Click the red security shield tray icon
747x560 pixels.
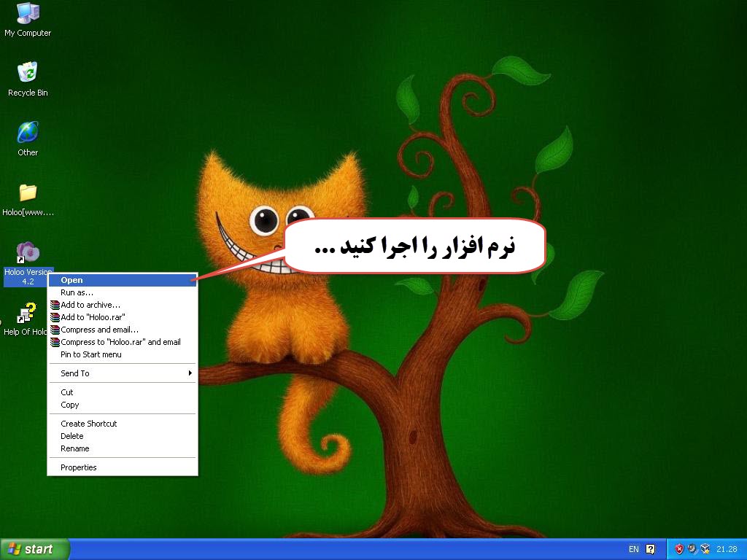[x=679, y=549]
